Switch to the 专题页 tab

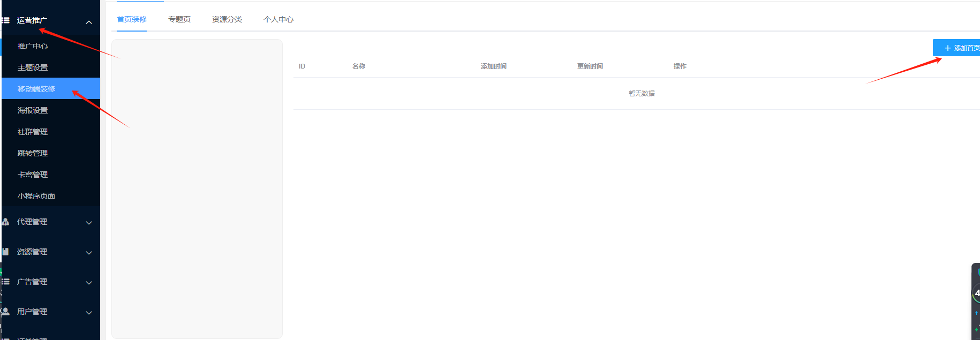click(x=179, y=19)
